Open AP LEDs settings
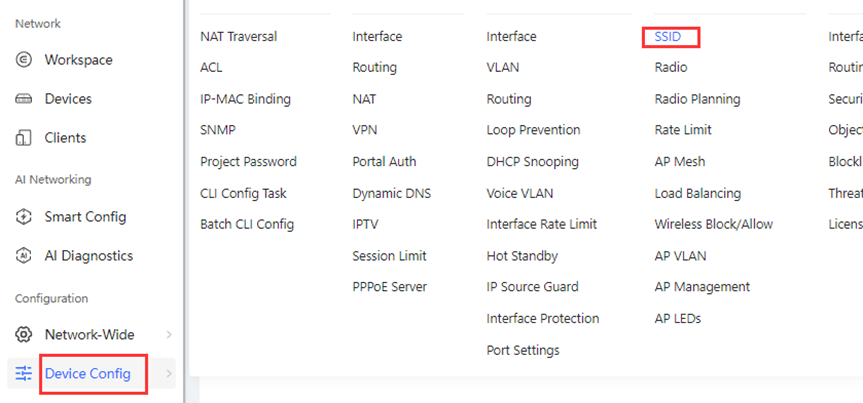Viewport: 863px width, 403px height. point(678,319)
